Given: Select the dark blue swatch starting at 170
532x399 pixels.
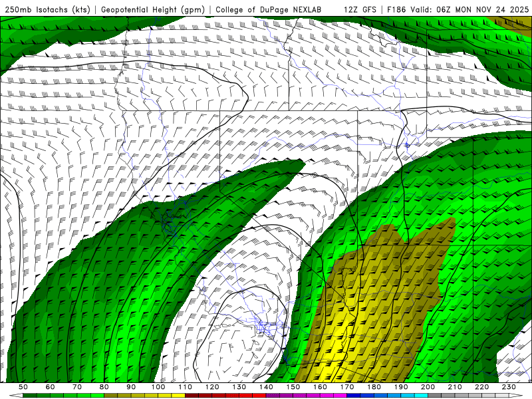Looking at the screenshot, I should [x=354, y=396].
